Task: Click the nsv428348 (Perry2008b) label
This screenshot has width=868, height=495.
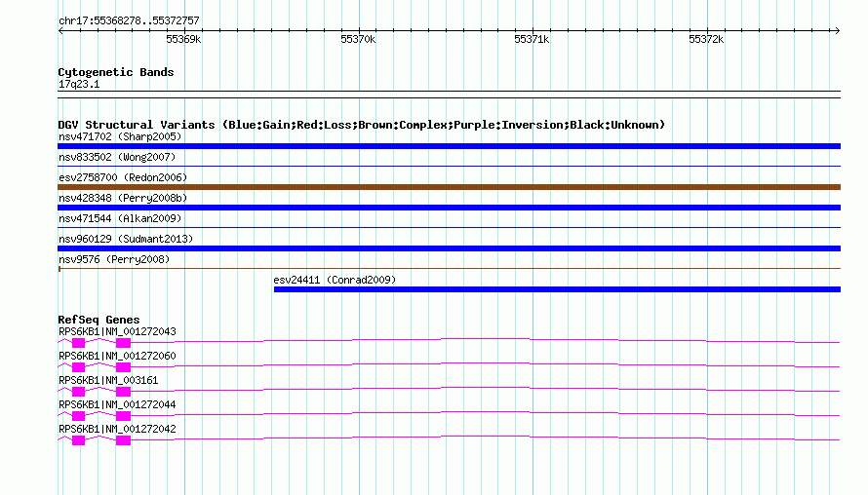Action: [x=123, y=198]
